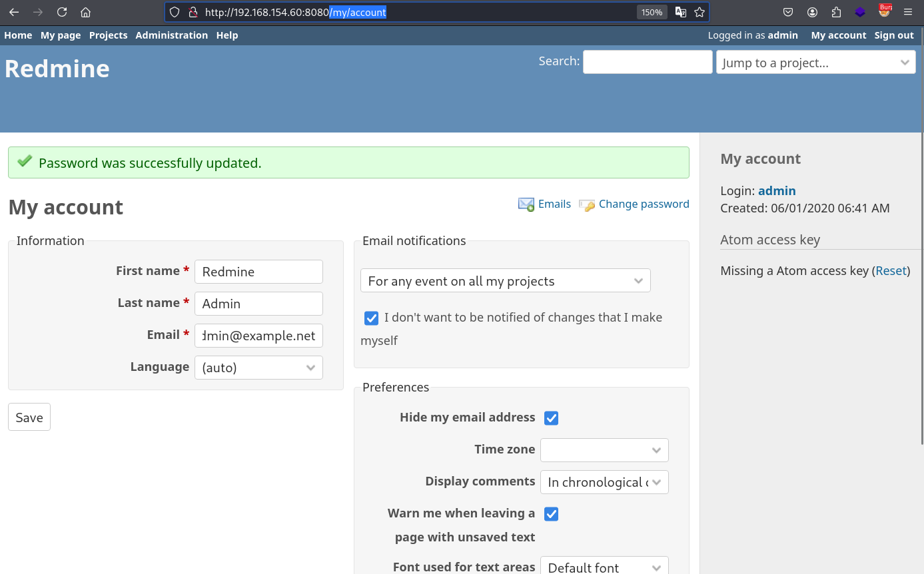Open the Firefox hamburger menu

point(908,12)
